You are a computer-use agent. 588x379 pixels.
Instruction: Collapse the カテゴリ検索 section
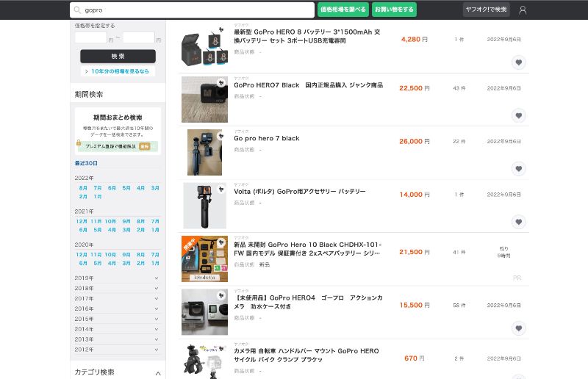point(158,373)
